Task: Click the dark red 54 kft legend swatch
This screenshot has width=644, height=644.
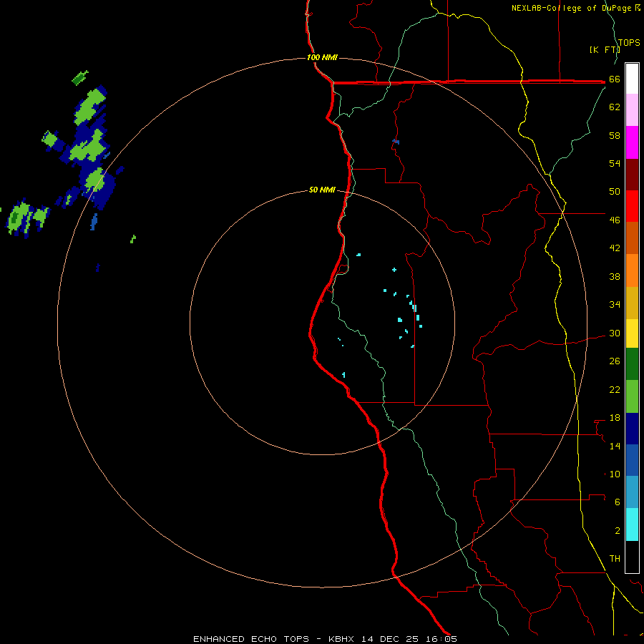Action: pyautogui.click(x=632, y=174)
